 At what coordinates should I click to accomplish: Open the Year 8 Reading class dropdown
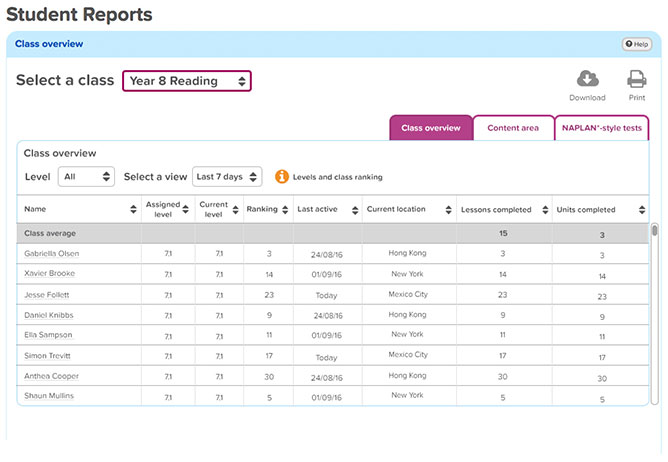(187, 81)
